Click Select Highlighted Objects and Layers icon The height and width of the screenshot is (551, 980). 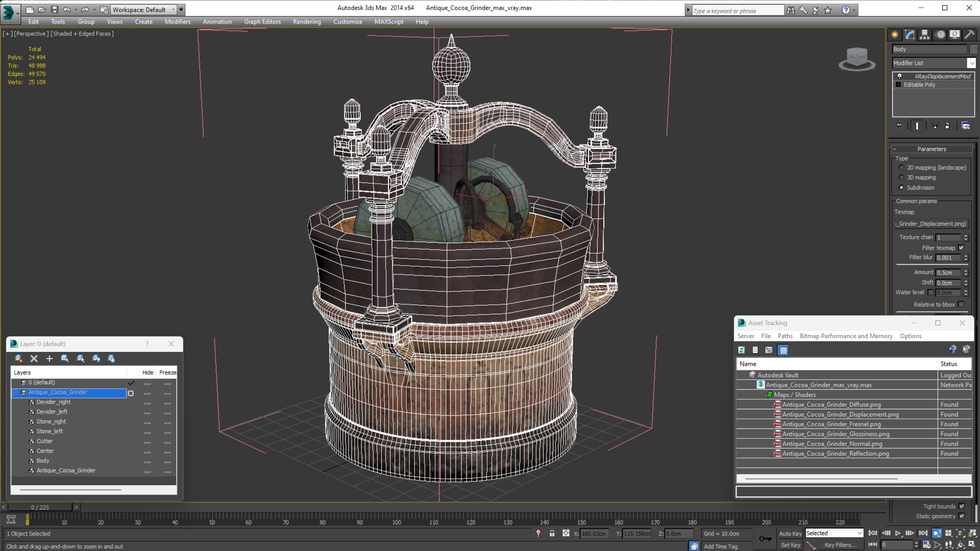tap(65, 358)
